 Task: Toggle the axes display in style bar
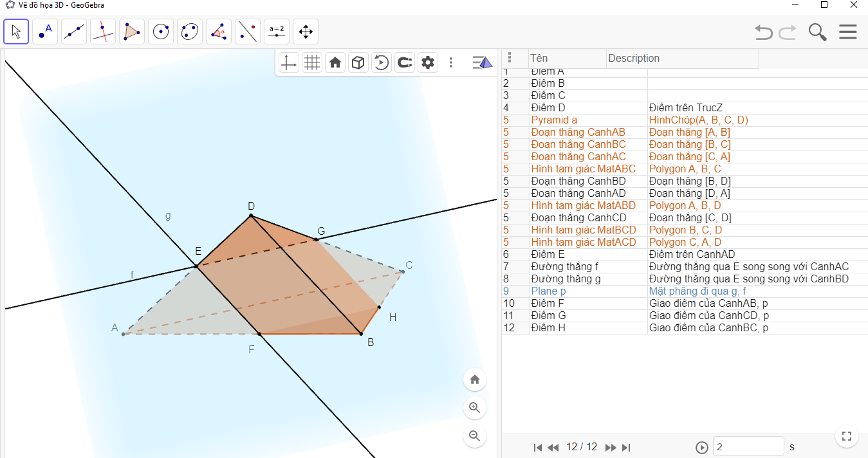pyautogui.click(x=289, y=62)
